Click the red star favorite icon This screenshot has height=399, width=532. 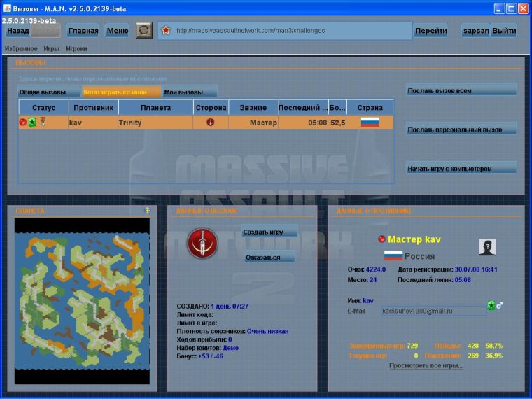click(166, 31)
